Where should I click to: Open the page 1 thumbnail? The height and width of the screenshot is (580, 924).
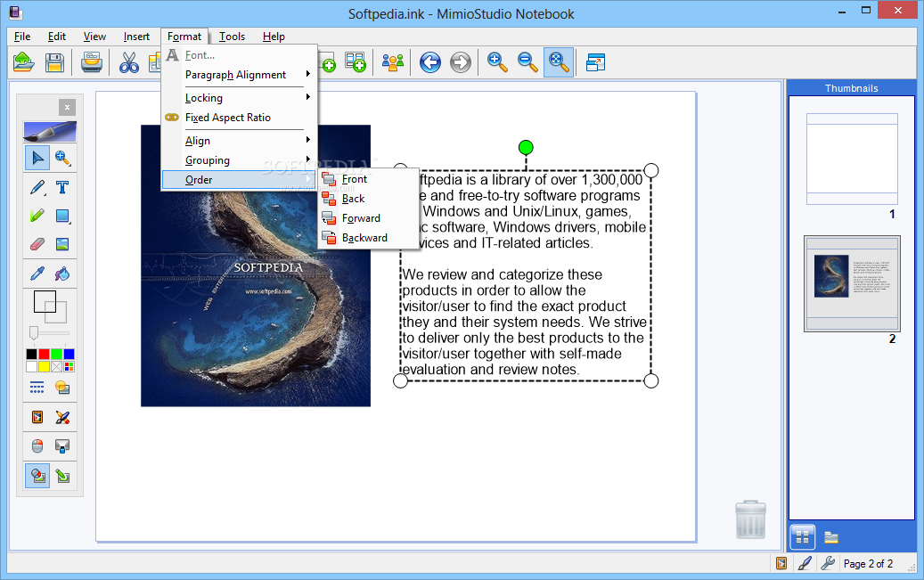(852, 159)
